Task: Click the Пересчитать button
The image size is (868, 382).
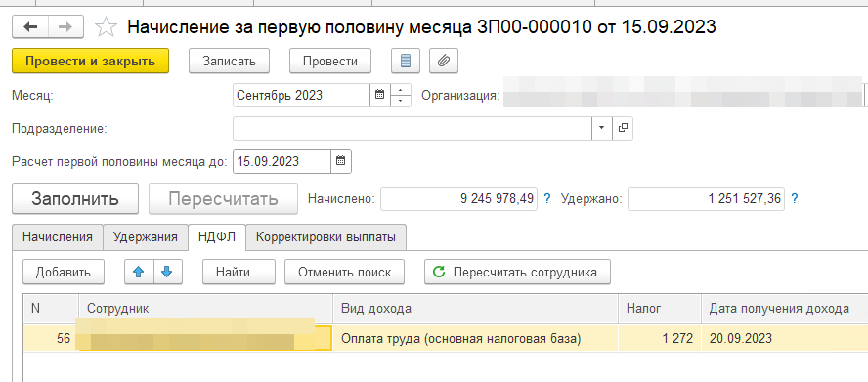Action: 223,198
